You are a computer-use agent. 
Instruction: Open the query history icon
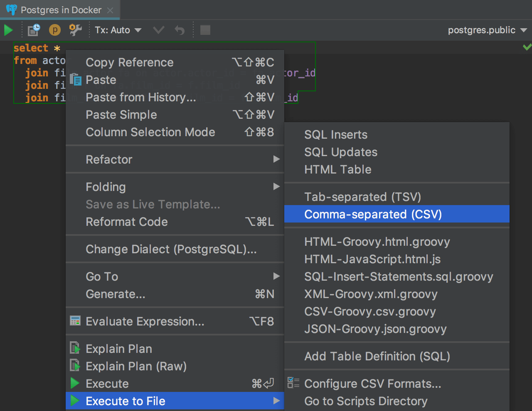tap(34, 30)
